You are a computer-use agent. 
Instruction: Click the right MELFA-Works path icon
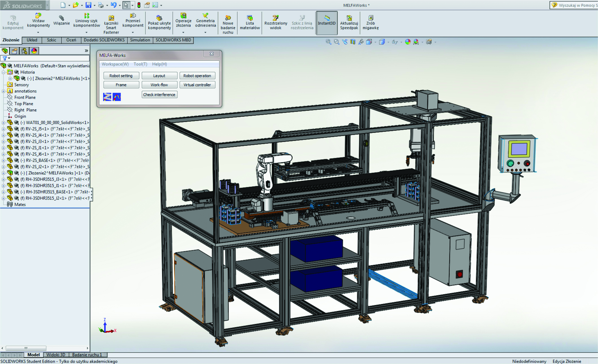click(117, 97)
